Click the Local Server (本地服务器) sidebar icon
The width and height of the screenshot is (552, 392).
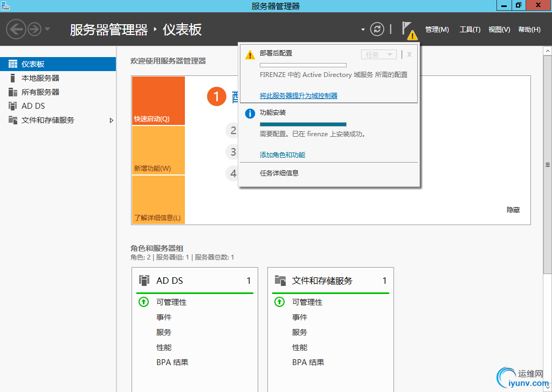tap(13, 78)
